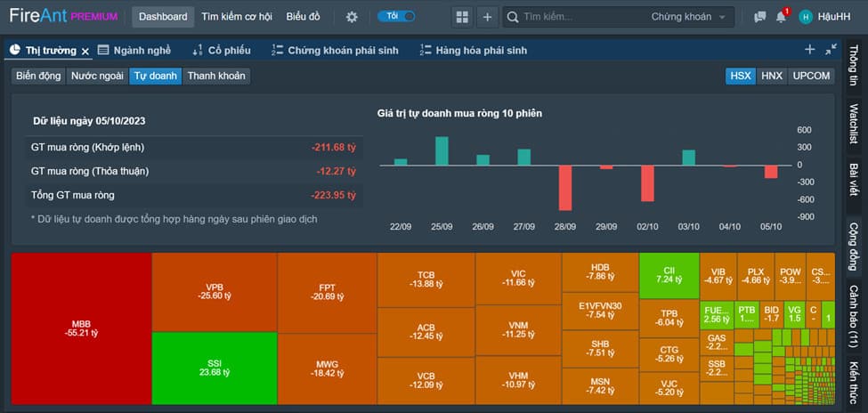This screenshot has width=868, height=413.
Task: Click the plus icon beside the search box
Action: [x=487, y=17]
